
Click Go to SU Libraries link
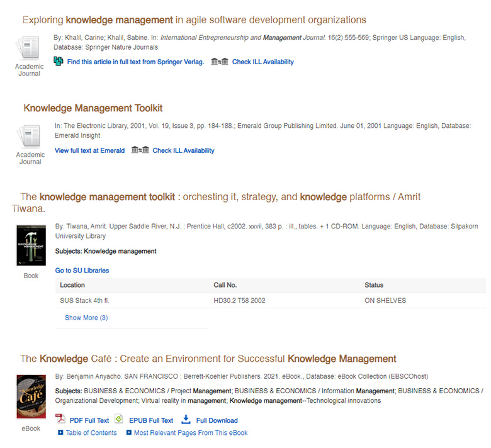[x=82, y=271]
